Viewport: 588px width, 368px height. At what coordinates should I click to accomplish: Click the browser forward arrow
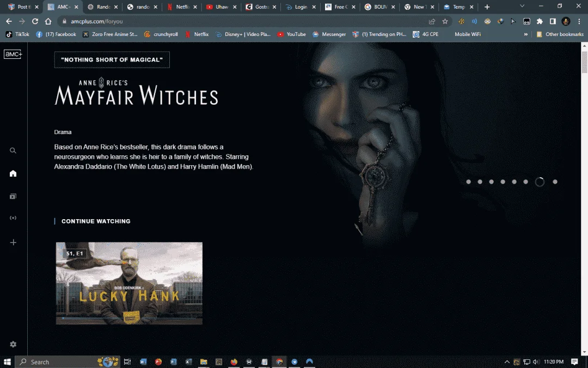(x=22, y=21)
